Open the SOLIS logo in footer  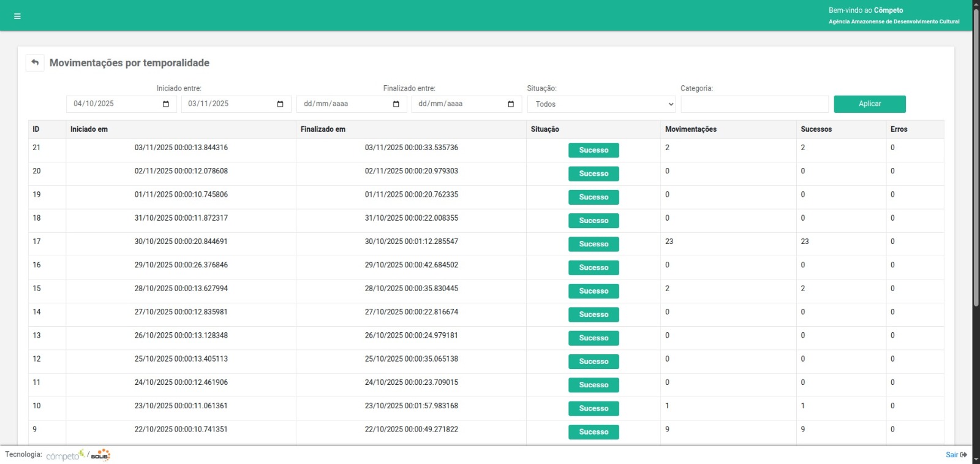(100, 455)
